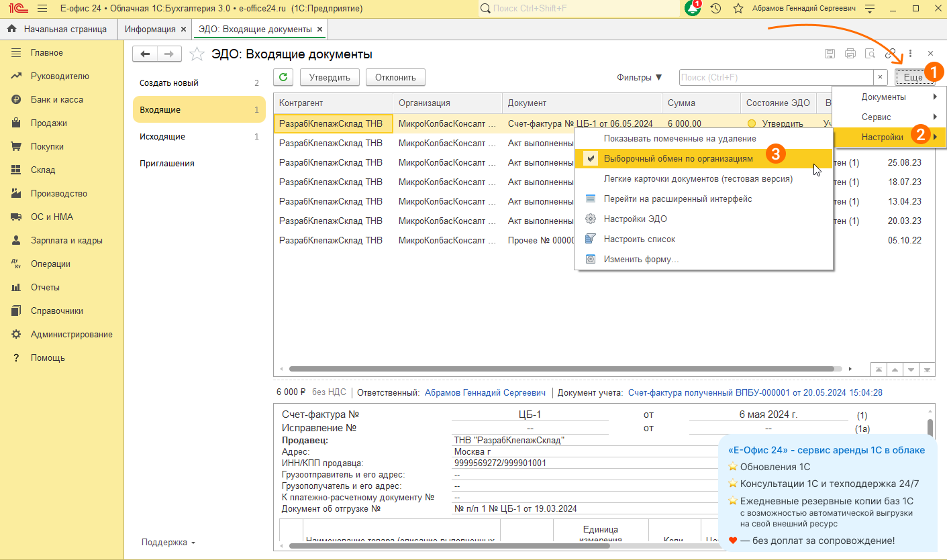This screenshot has height=560, width=947.
Task: Open responsible Абрамов Геннадий Сергеевич link
Action: (x=485, y=393)
